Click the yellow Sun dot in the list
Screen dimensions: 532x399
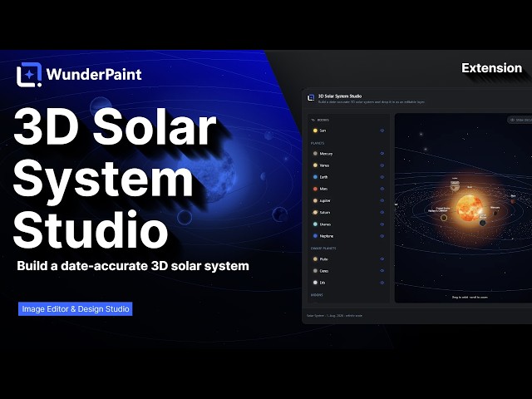tap(315, 131)
